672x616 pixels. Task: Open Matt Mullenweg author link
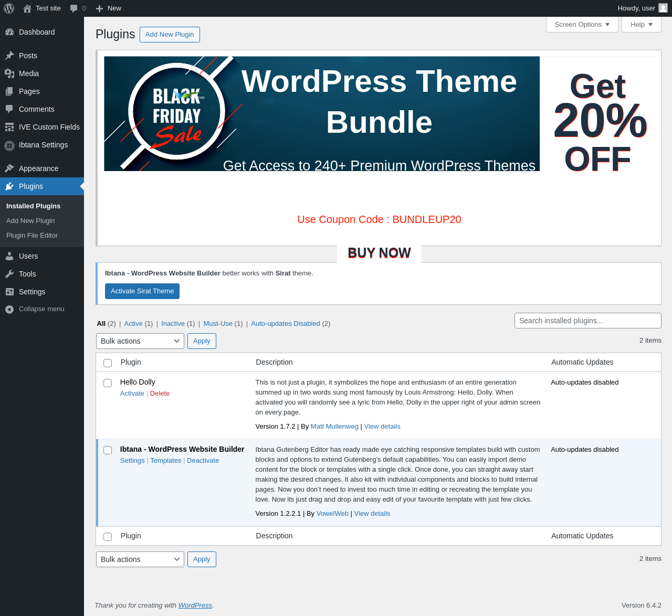334,427
